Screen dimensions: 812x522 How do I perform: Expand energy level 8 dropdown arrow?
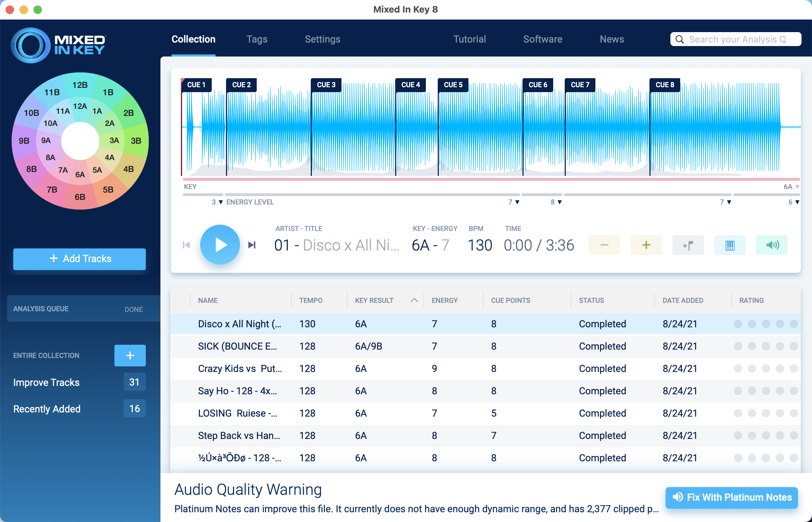click(559, 202)
